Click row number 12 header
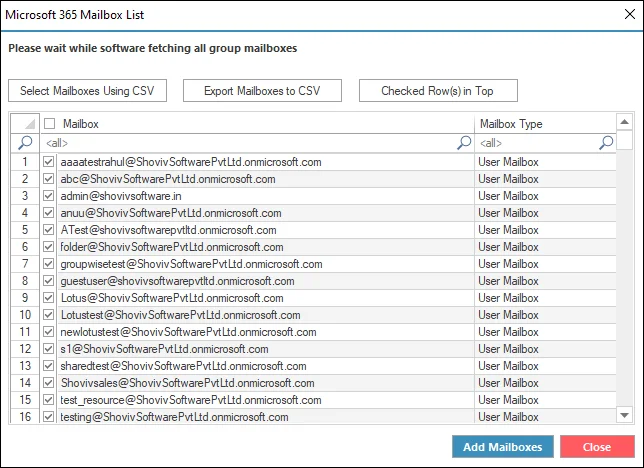This screenshot has height=468, width=644. 25,349
